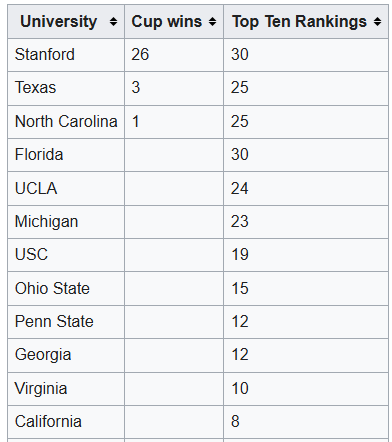The height and width of the screenshot is (442, 392).
Task: Click Stanford's 26 cup wins value
Action: [x=140, y=54]
